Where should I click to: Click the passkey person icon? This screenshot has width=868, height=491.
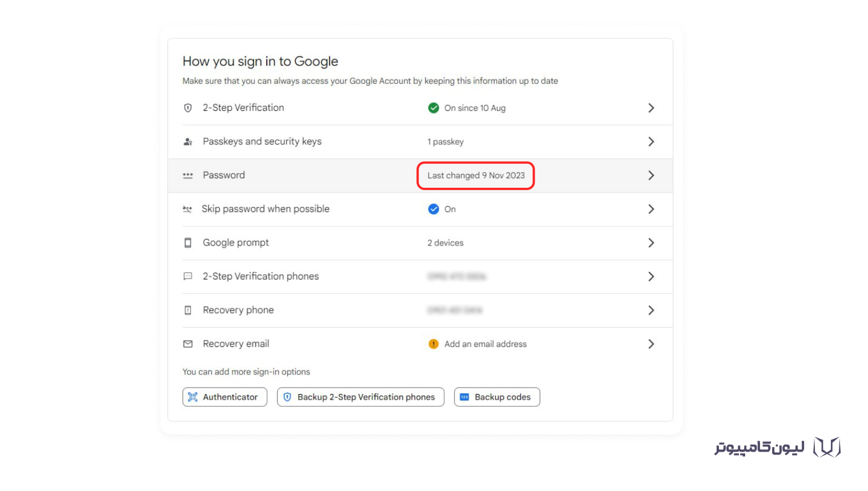[187, 142]
